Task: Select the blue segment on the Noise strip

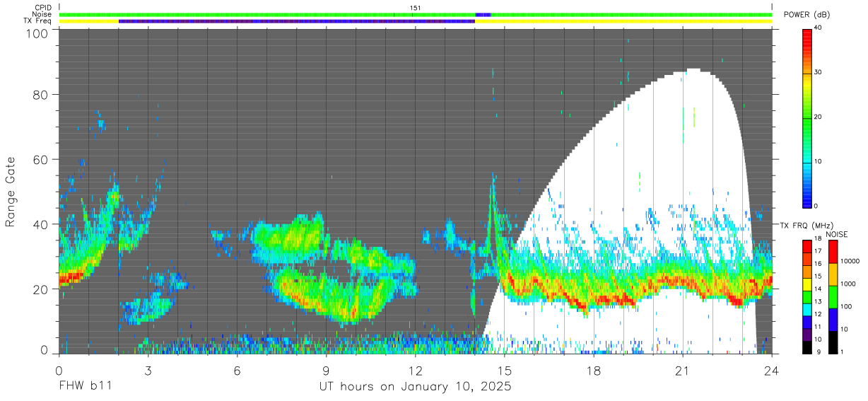Action: pos(483,15)
